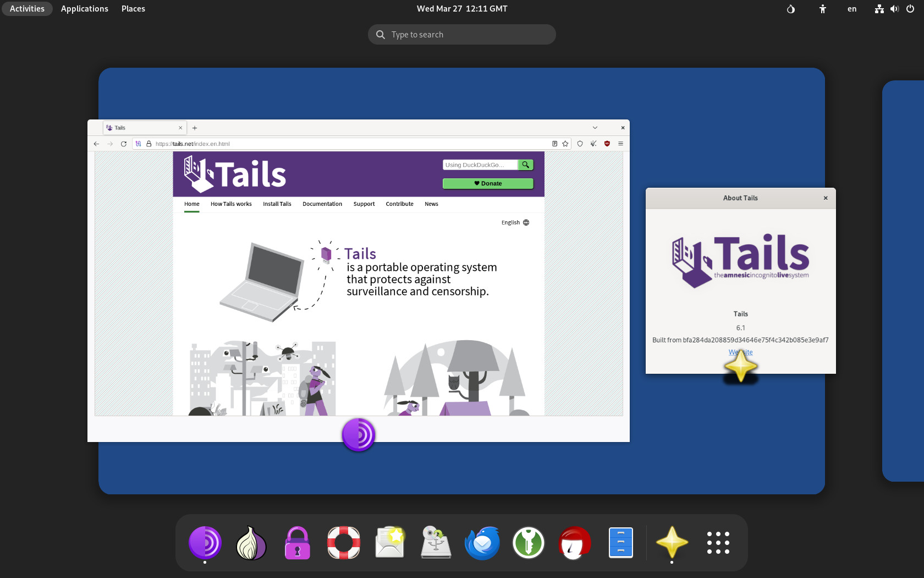This screenshot has width=924, height=578.
Task: Show all applications grid
Action: 718,543
